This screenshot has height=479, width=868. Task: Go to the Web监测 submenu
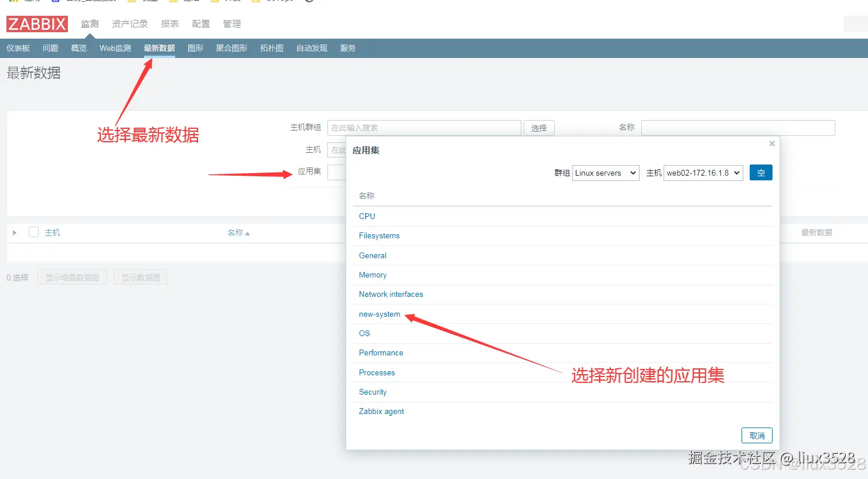tap(115, 48)
